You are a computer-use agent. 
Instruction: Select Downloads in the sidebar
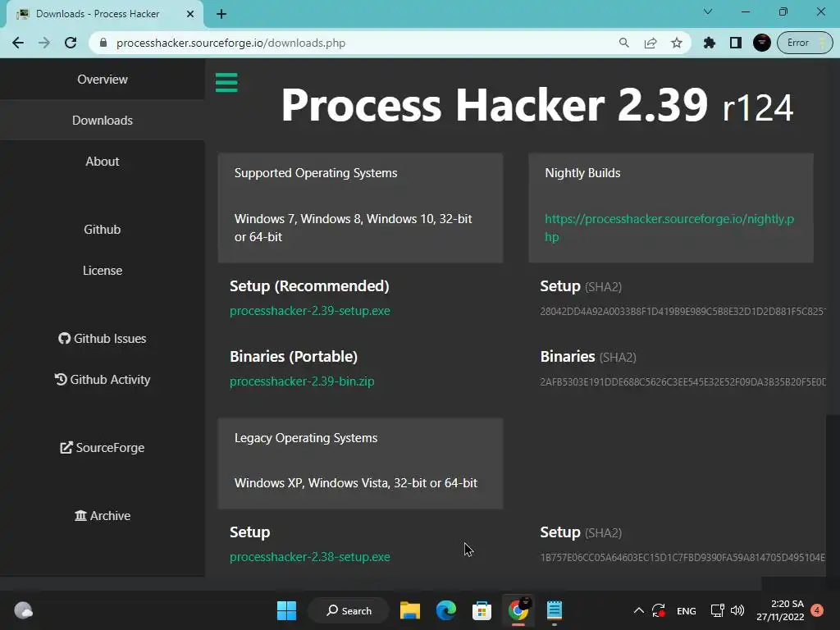pyautogui.click(x=103, y=121)
